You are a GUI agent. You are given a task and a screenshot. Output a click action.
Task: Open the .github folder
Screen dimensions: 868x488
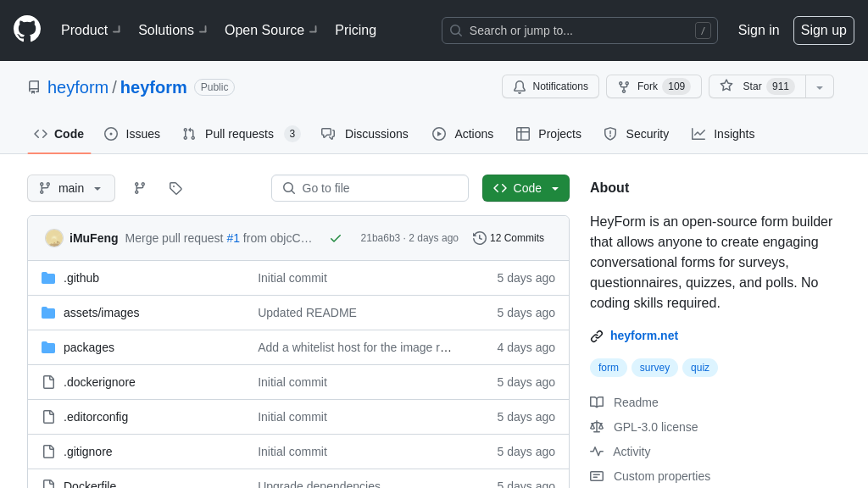coord(81,278)
